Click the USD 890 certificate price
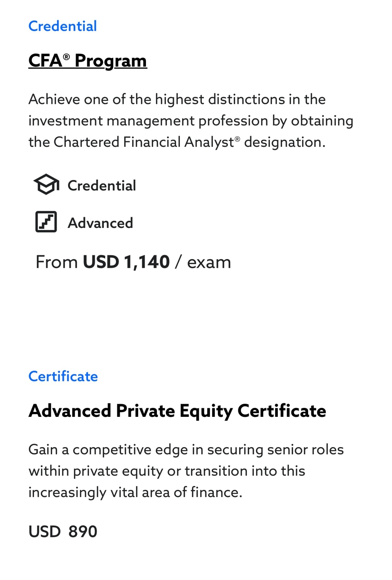The image size is (392, 580). 63,532
